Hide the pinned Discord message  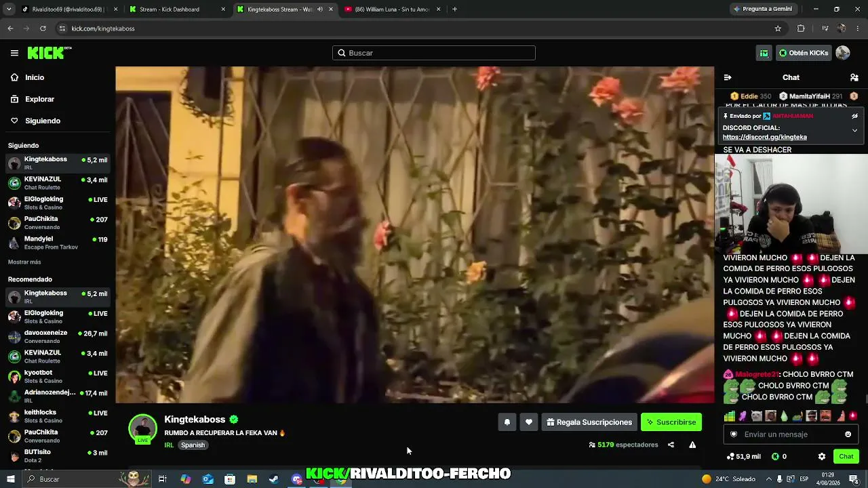click(x=855, y=116)
